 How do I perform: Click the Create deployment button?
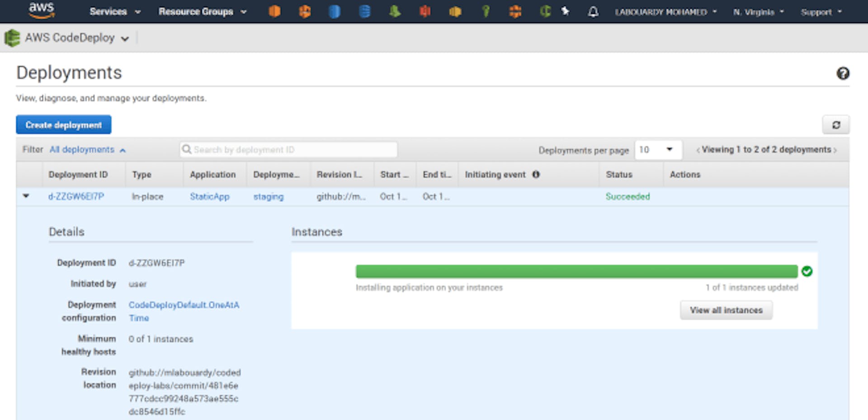(x=64, y=125)
